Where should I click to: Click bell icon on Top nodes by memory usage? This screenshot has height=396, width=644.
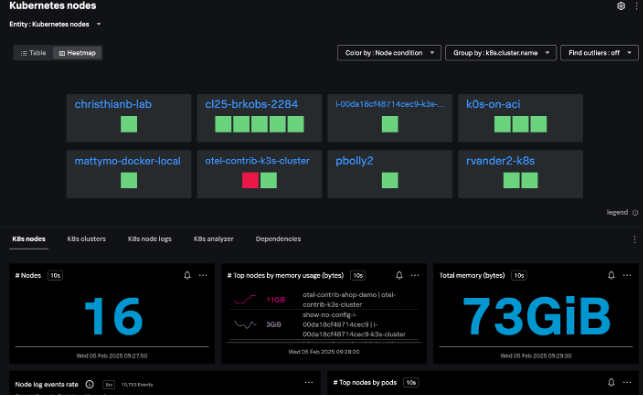point(399,275)
